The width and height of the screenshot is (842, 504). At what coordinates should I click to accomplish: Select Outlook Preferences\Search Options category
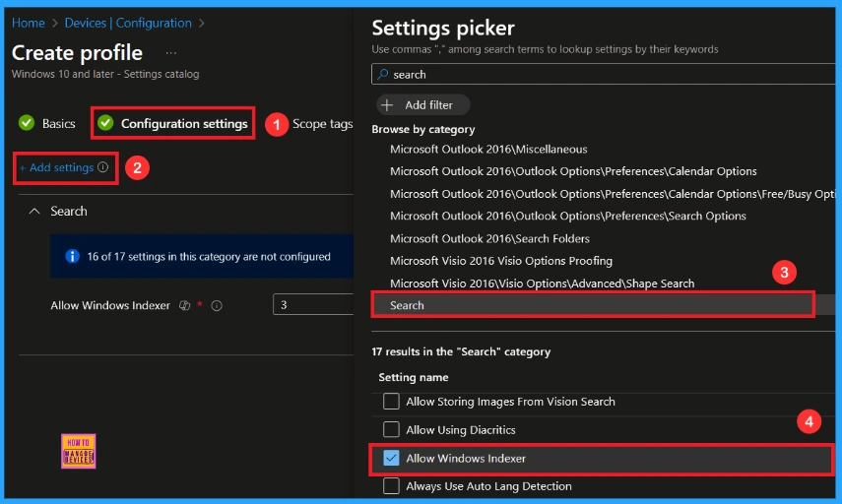click(568, 216)
